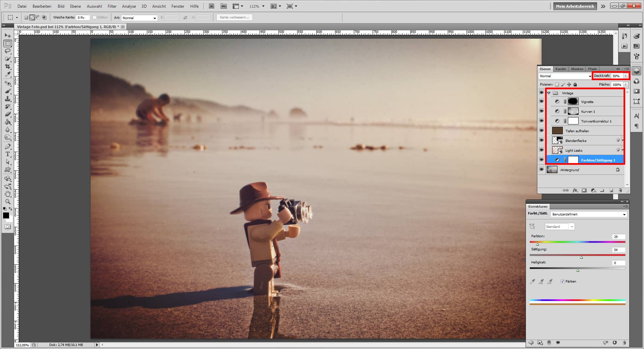
Task: Open the Filter menu
Action: 112,6
